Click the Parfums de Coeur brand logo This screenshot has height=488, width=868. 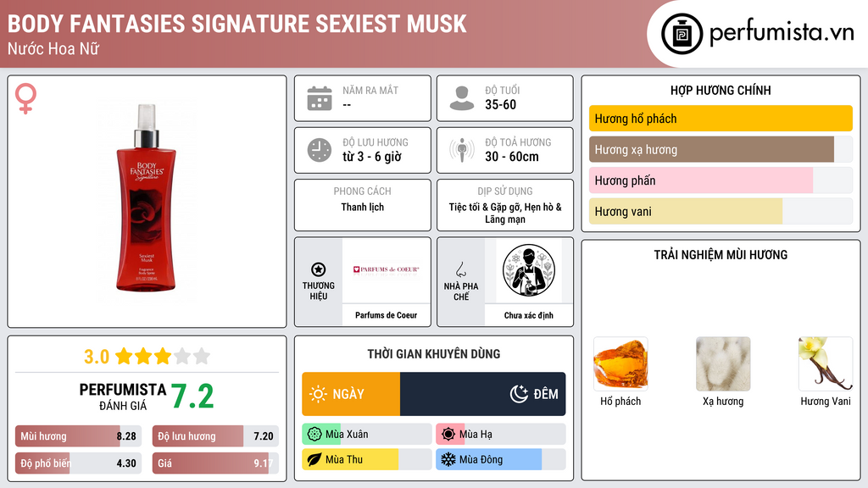[x=387, y=270]
